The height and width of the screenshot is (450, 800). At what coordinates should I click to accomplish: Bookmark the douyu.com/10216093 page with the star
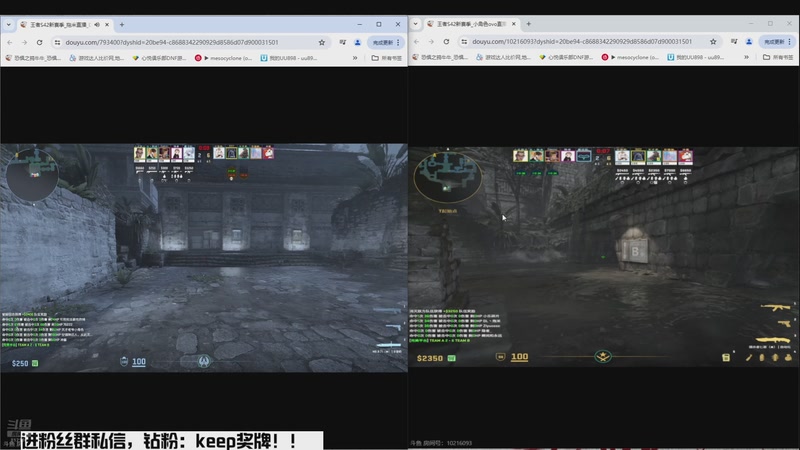713,41
